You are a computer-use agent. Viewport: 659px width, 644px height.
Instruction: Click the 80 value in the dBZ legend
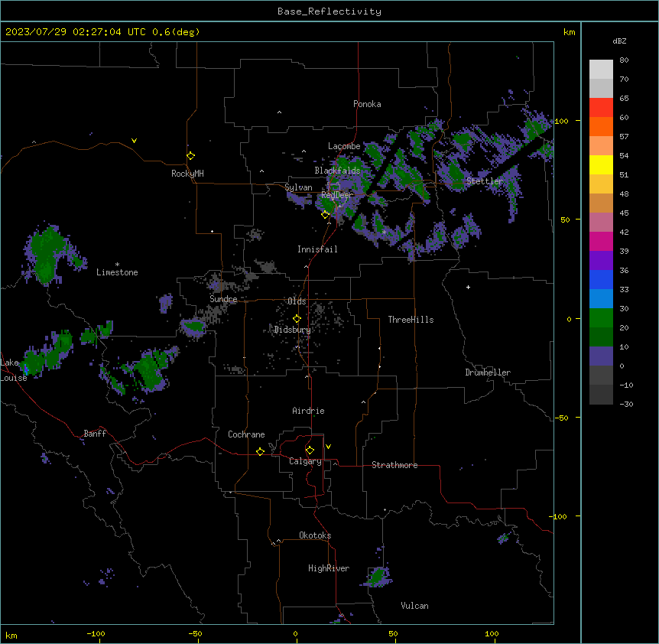624,60
